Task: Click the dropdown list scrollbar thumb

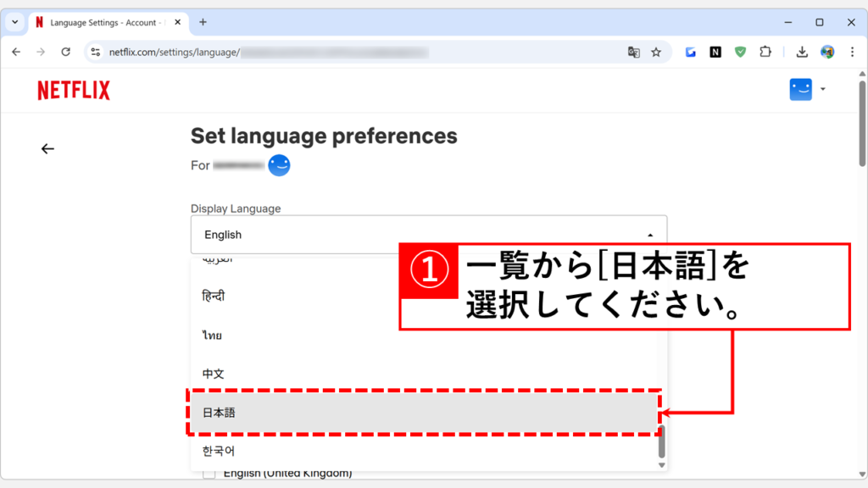Action: click(x=661, y=441)
